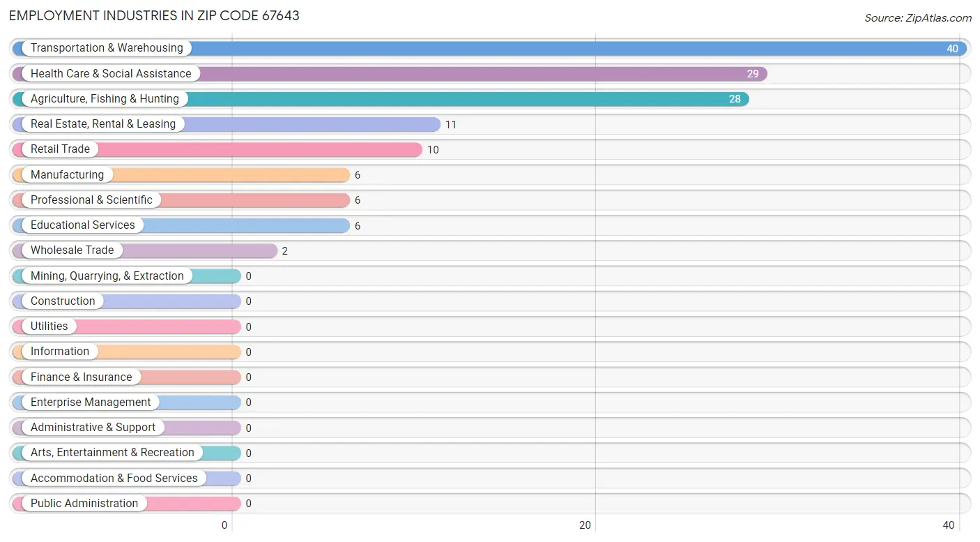Click the Retail Trade label
Viewport: 980px width, 542px height.
pyautogui.click(x=60, y=149)
